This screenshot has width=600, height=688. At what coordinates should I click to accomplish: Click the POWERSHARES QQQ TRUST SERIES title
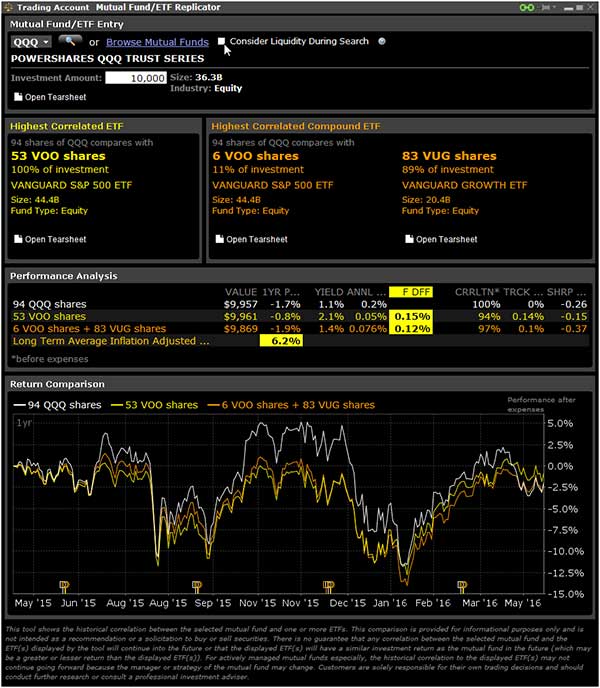coord(108,59)
